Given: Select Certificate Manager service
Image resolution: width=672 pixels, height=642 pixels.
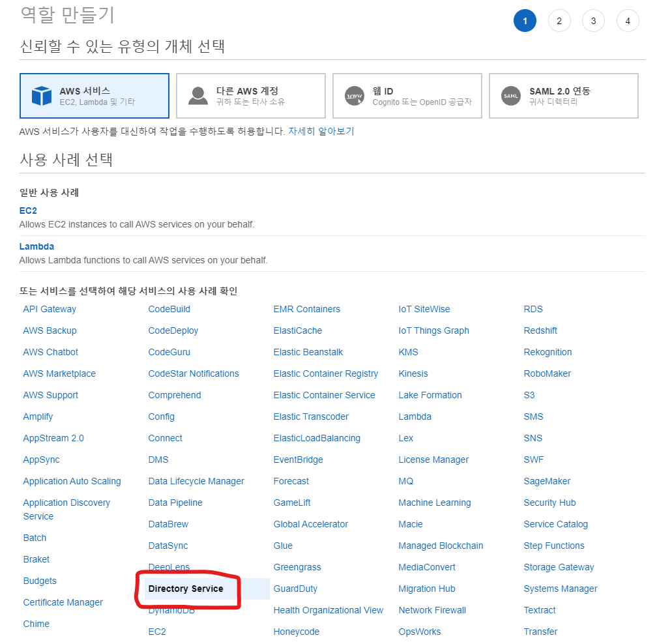Looking at the screenshot, I should [x=63, y=602].
